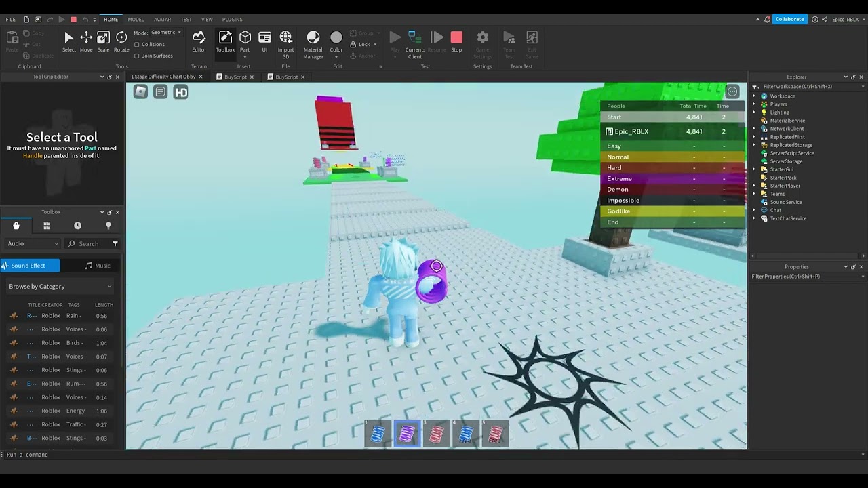This screenshot has height=488, width=868.
Task: Pick the Select tool arrow
Action: coord(69,42)
